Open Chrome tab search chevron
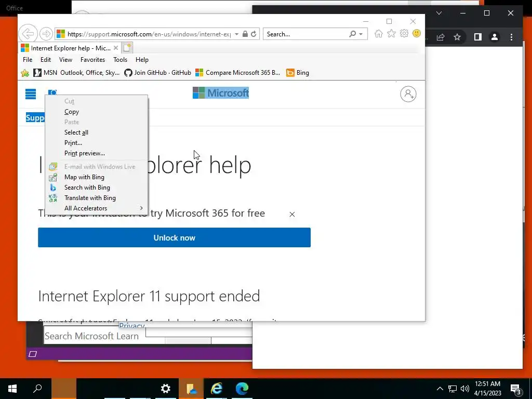Viewport: 532px width, 399px height. (x=439, y=13)
